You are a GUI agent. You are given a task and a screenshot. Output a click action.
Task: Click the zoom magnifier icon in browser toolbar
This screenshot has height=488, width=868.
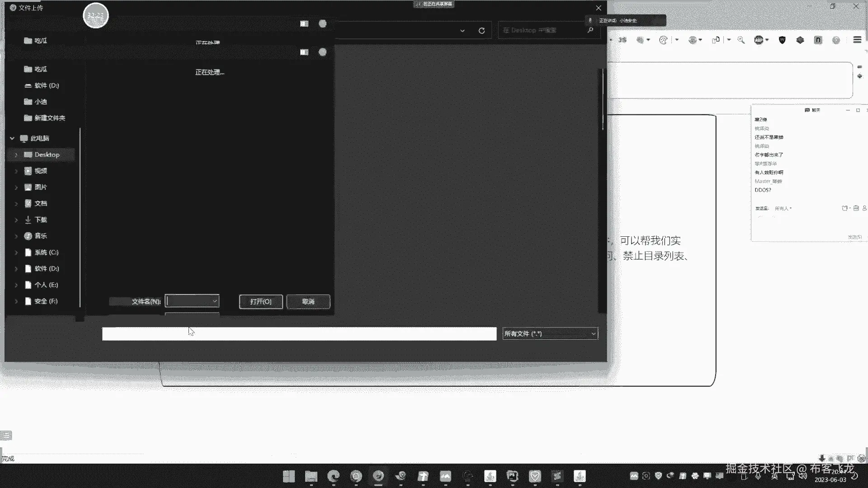pyautogui.click(x=741, y=40)
